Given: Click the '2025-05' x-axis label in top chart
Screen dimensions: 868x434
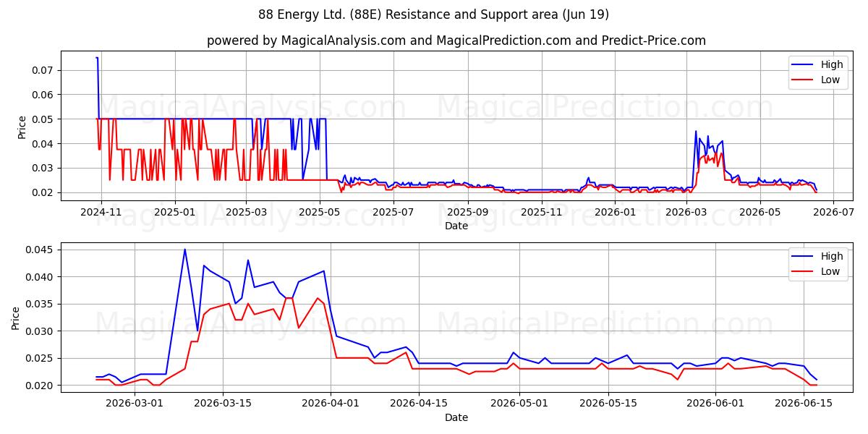Looking at the screenshot, I should coord(320,212).
